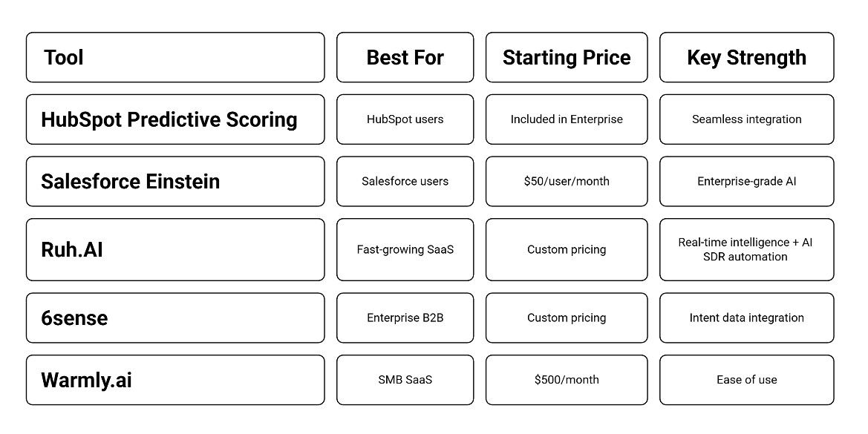Click the Real-time intelligence strength cell

point(746,249)
